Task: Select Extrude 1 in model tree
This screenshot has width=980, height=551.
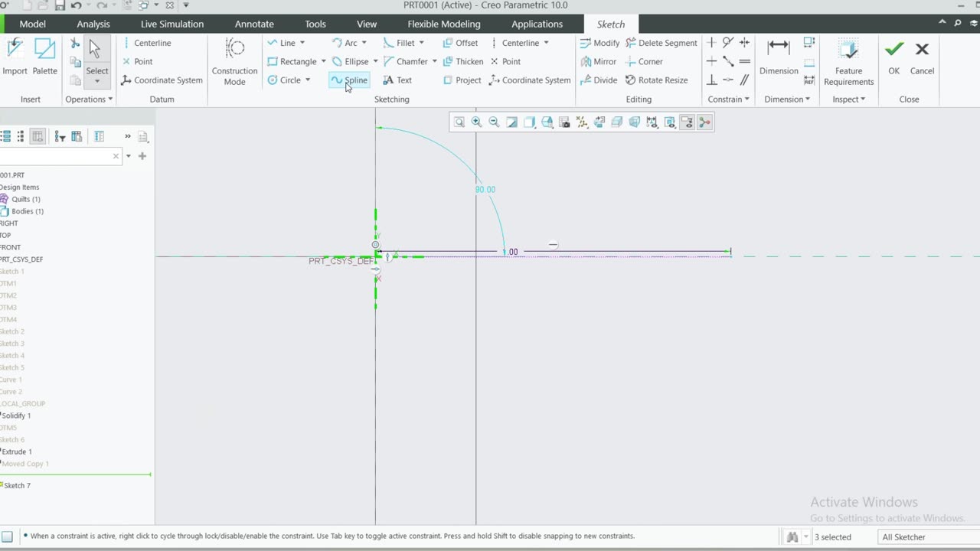Action: coord(15,452)
